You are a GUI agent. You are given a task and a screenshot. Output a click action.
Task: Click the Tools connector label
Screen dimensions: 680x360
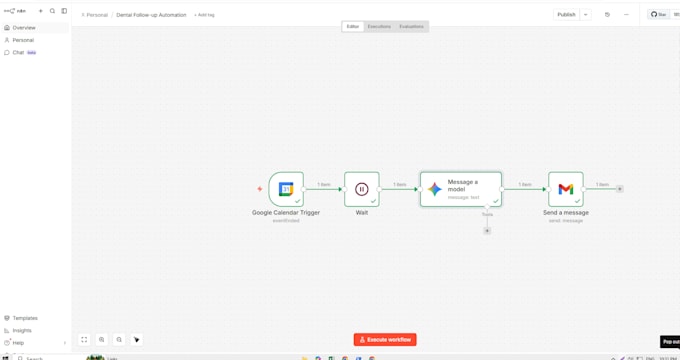click(487, 214)
